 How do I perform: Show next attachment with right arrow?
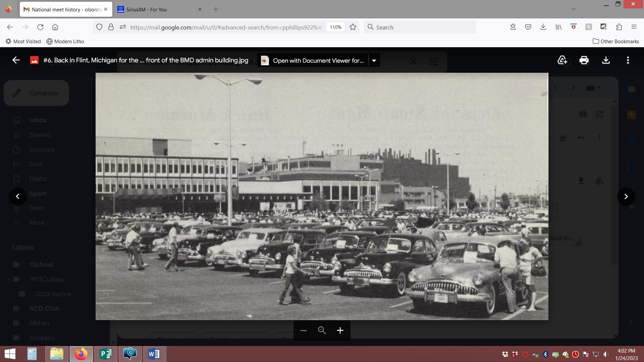click(626, 196)
